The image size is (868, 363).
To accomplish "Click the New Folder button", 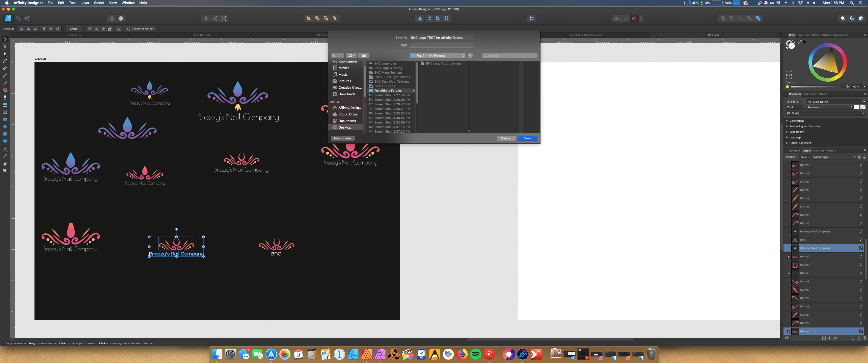I will coord(342,138).
